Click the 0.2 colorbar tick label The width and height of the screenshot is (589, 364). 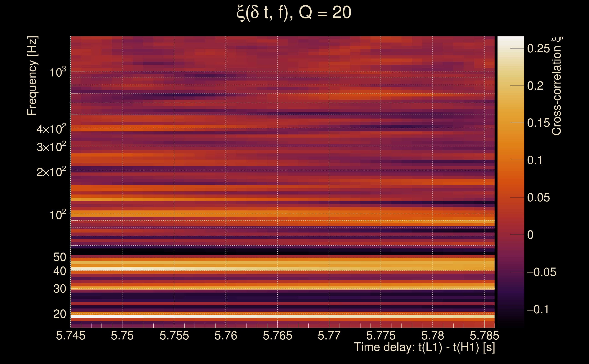(x=535, y=86)
